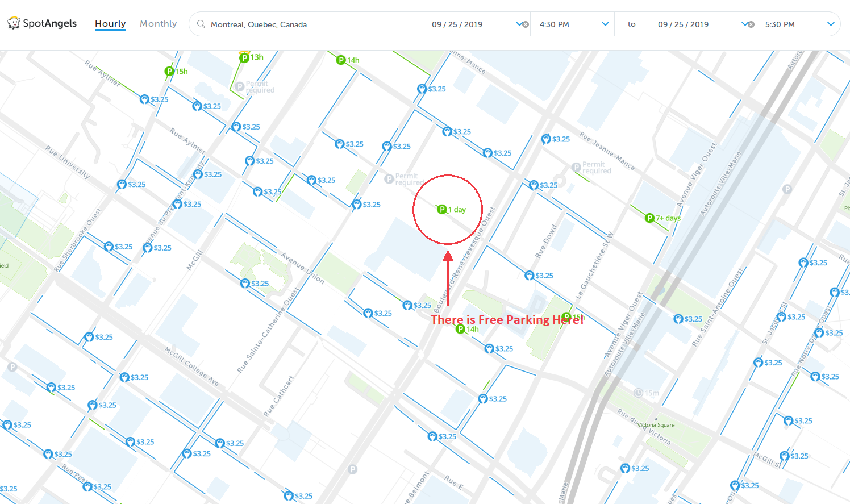The height and width of the screenshot is (504, 850).
Task: Clear the start date with the x icon
Action: [x=526, y=24]
